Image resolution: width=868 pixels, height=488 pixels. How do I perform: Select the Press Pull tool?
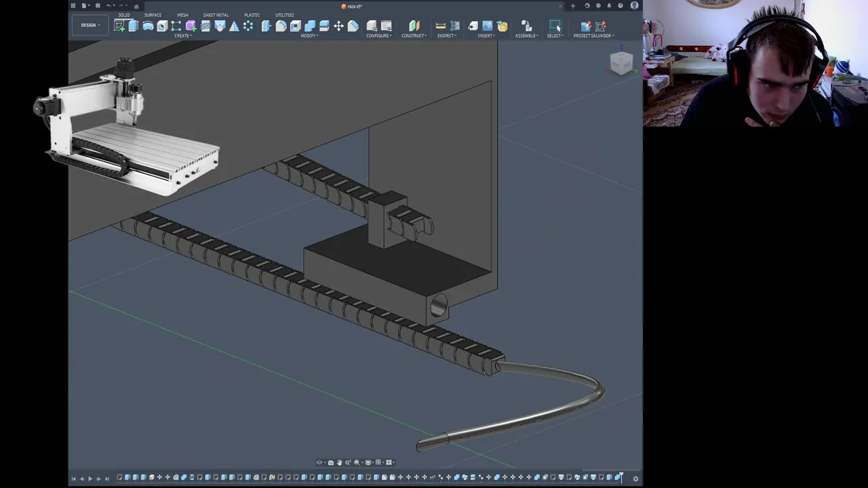(266, 26)
